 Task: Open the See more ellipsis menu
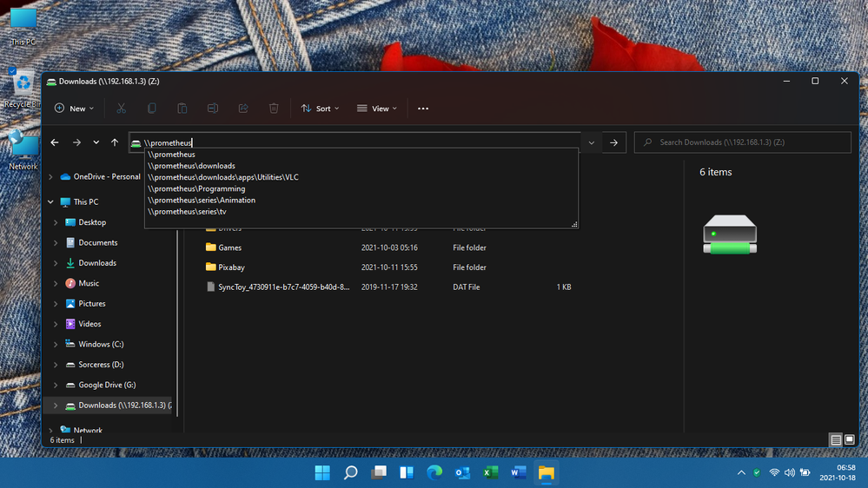(x=423, y=109)
